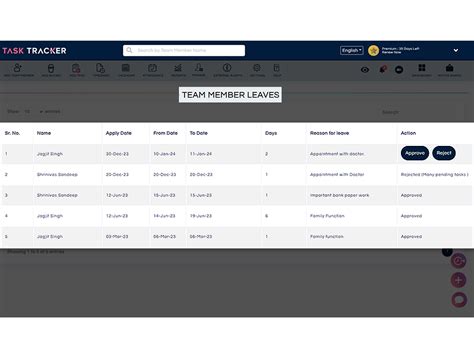This screenshot has width=474, height=362.
Task: Click the magnifier icon in search box
Action: click(x=129, y=50)
